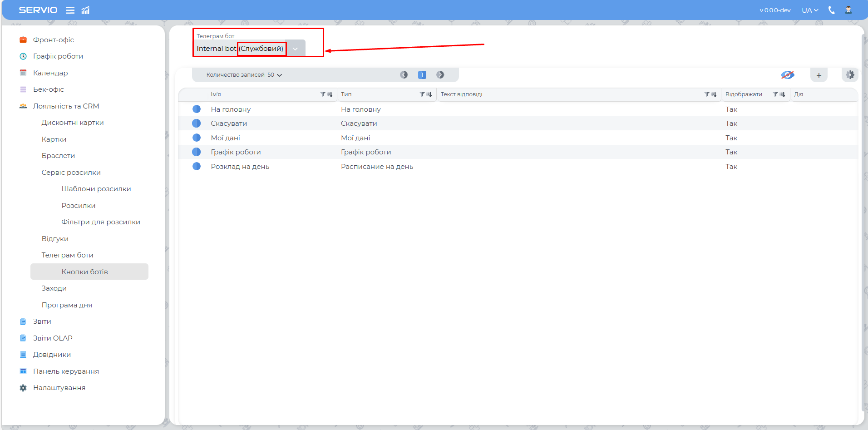This screenshot has height=430, width=868.
Task: Click the plus icon to add a button
Action: [x=819, y=75]
